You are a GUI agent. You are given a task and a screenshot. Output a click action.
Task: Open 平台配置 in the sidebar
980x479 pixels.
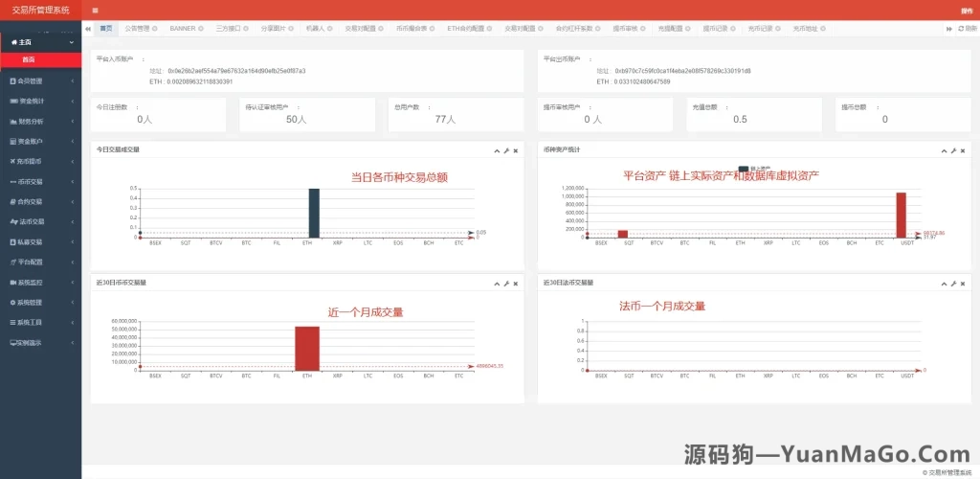click(40, 262)
